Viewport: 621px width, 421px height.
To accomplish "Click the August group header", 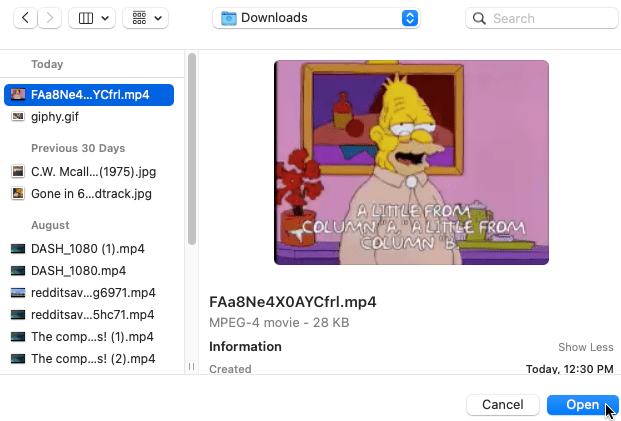I will (x=50, y=225).
